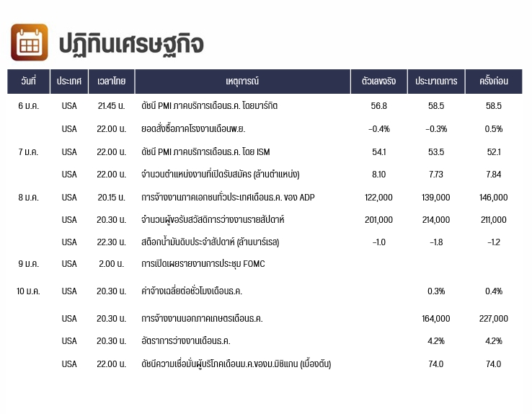Click the orange calendar icon
This screenshot has width=532, height=414.
pyautogui.click(x=29, y=43)
